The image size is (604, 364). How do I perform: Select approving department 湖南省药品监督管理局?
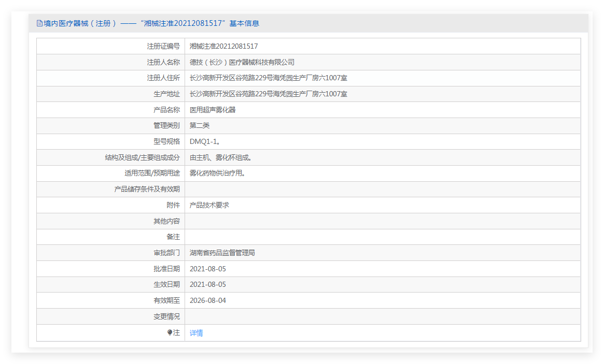(x=222, y=253)
